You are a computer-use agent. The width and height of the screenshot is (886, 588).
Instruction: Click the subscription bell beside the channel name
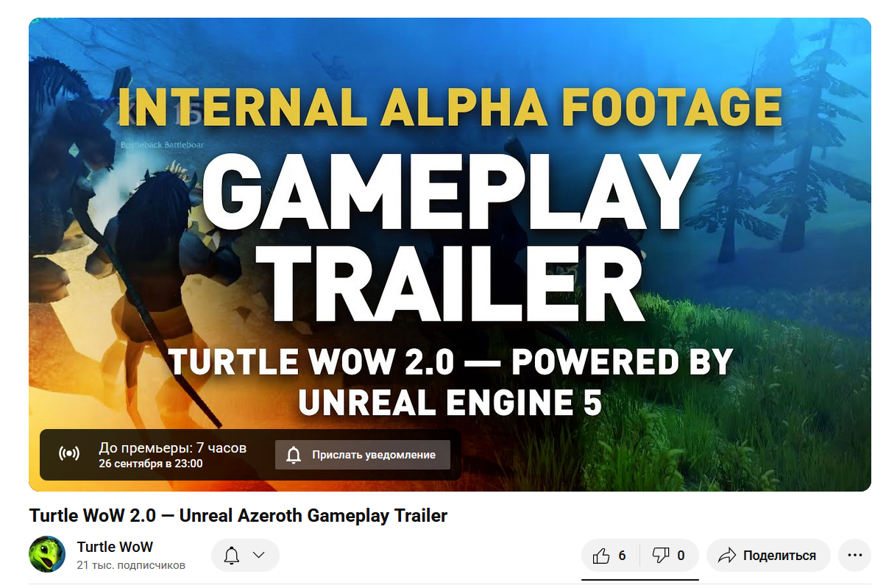232,555
